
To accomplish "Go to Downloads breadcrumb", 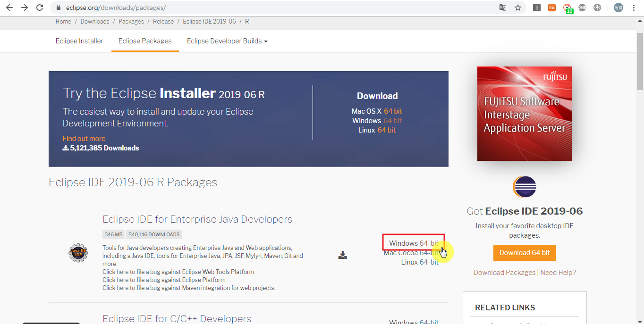I will (x=95, y=22).
